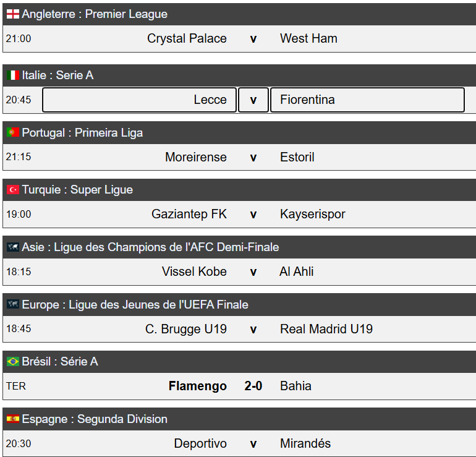Click the Spain flag icon
476x457 pixels.
13,419
